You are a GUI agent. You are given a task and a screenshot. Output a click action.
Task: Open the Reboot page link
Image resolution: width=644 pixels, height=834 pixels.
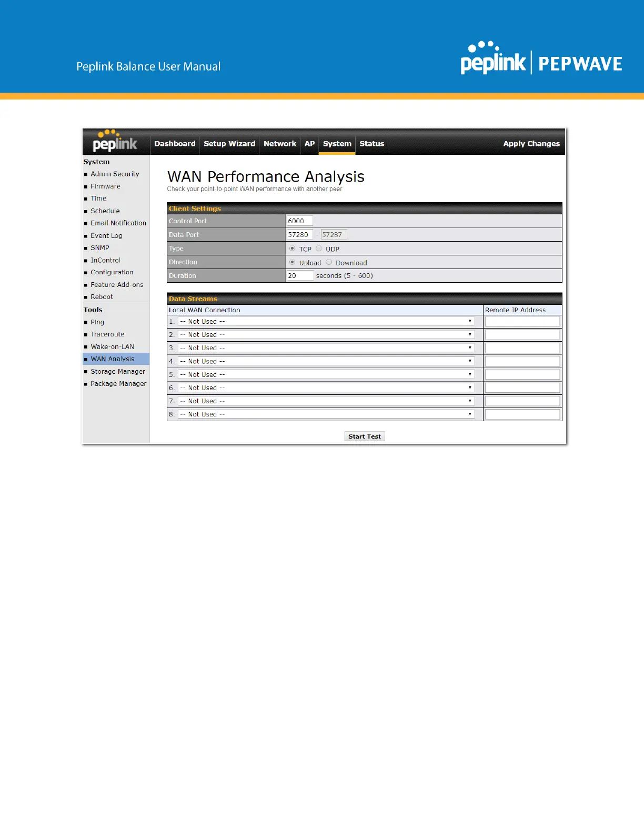coord(102,297)
